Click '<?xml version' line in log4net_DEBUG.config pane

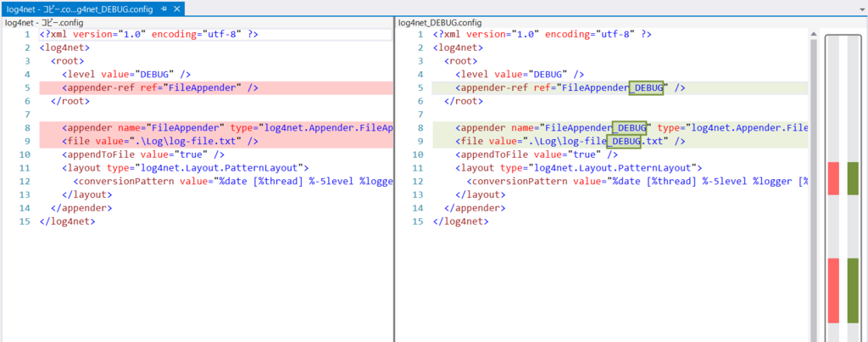click(x=542, y=34)
